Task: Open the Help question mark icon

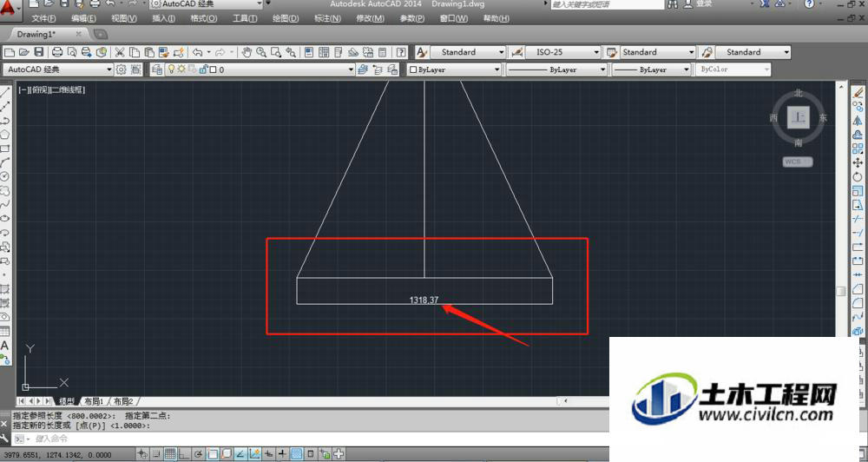Action: [401, 52]
